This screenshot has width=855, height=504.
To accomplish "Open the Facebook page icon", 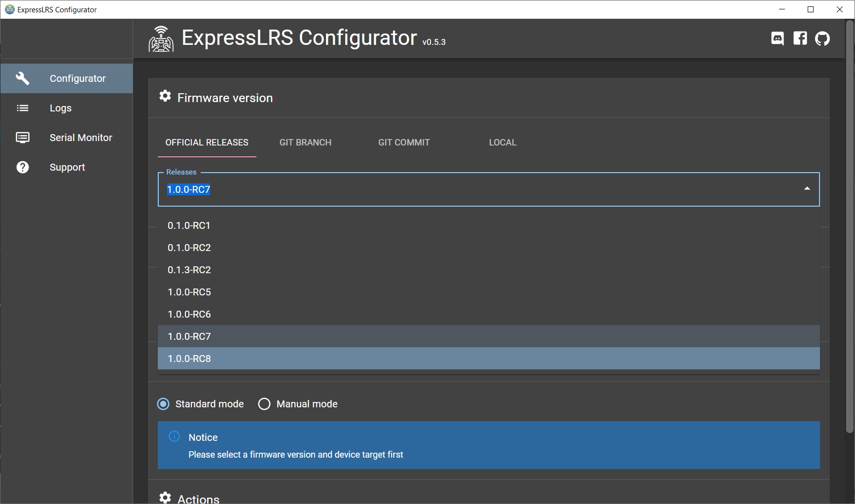I will [800, 38].
